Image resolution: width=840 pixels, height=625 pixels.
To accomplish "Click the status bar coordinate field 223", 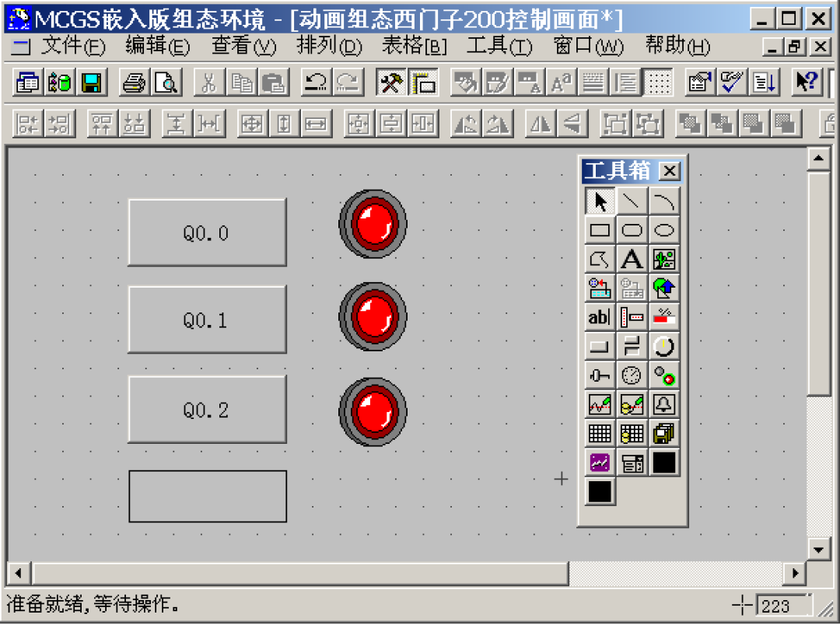I will [784, 606].
